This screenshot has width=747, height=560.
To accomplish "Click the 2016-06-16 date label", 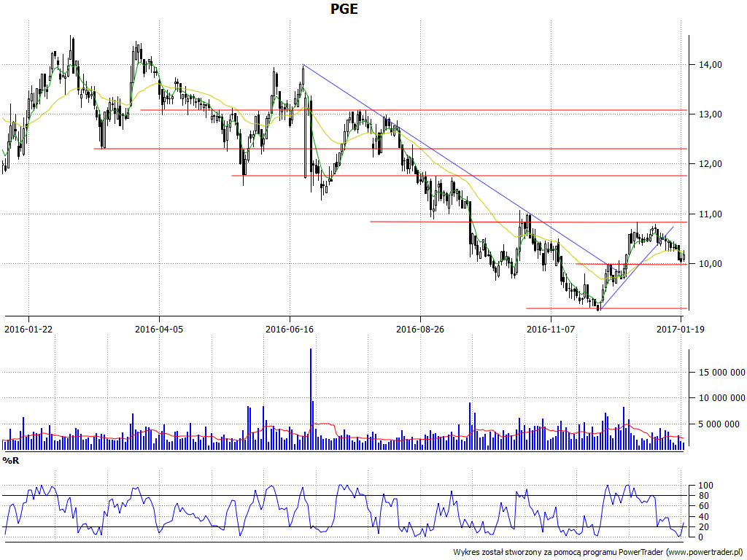I will tap(289, 329).
